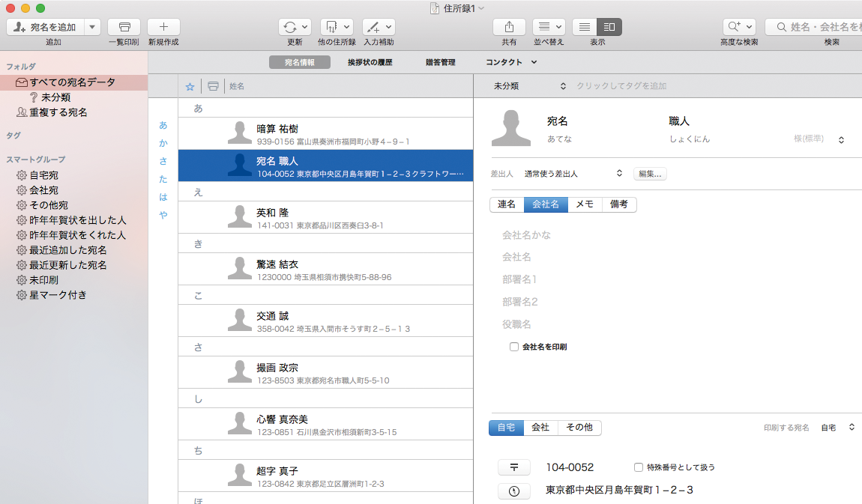Viewport: 862px width, 504px height.
Task: Open the arrow menu beside 宛名を追加
Action: 92,27
